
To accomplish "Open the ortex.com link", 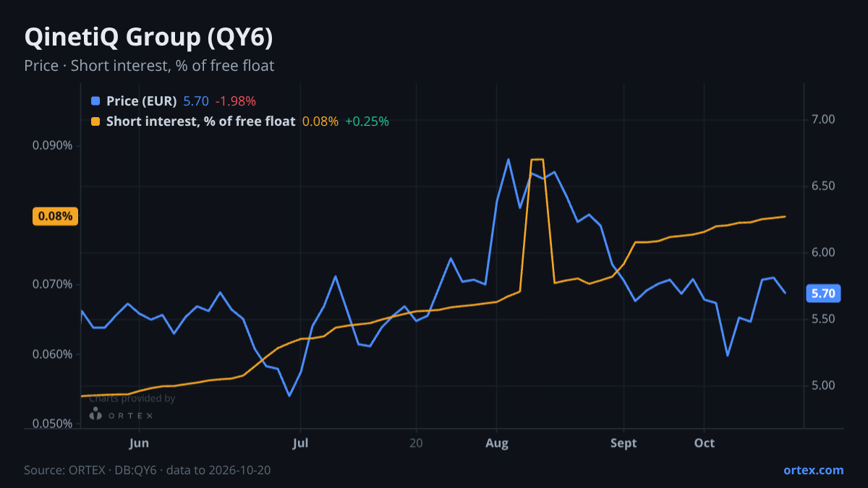I will point(814,470).
